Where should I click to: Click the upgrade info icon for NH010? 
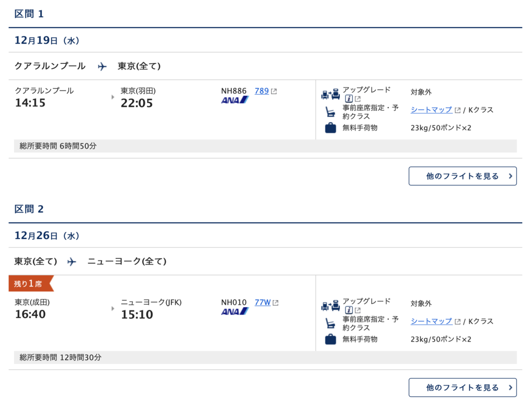click(x=349, y=310)
